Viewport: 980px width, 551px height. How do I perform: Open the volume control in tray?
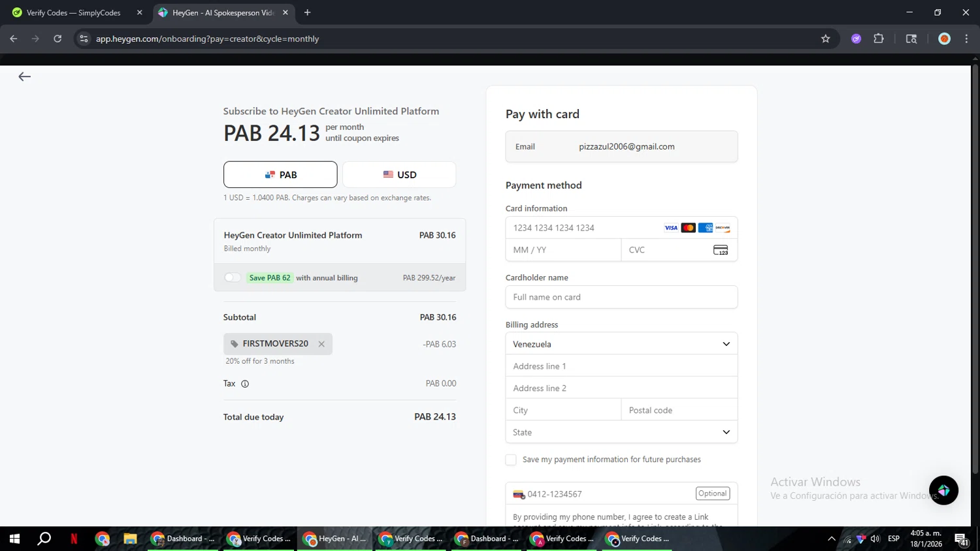(x=875, y=539)
